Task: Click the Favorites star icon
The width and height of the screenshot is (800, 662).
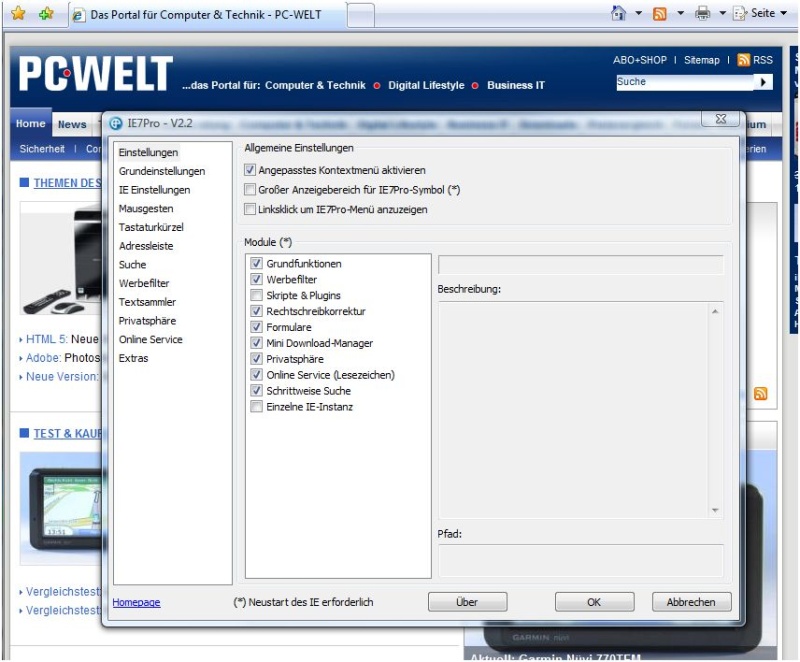Action: click(x=18, y=15)
